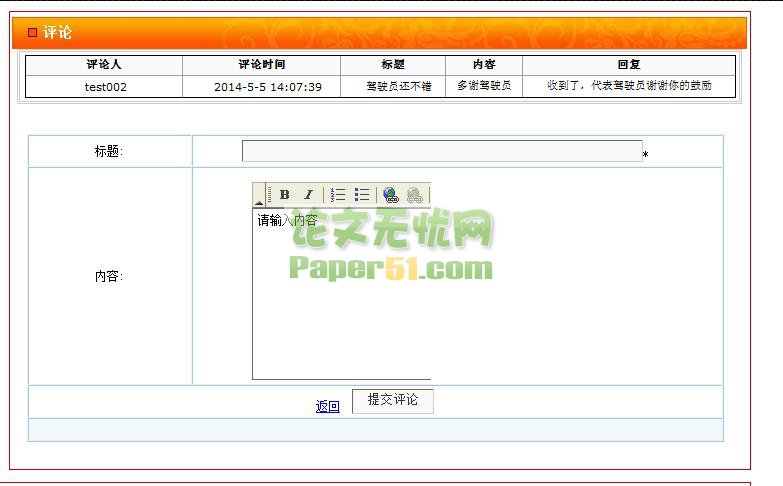
Task: Click the 评论人 column header
Action: (104, 64)
